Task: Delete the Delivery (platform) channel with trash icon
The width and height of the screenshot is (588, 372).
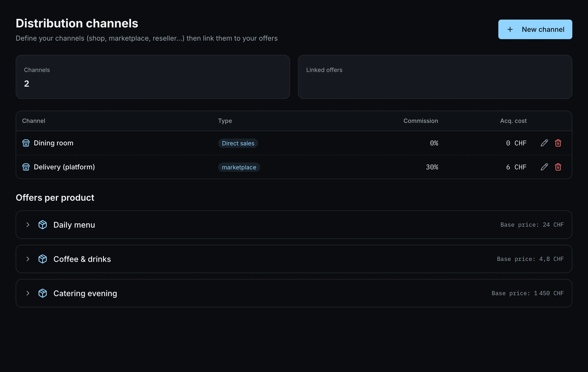Action: tap(558, 167)
